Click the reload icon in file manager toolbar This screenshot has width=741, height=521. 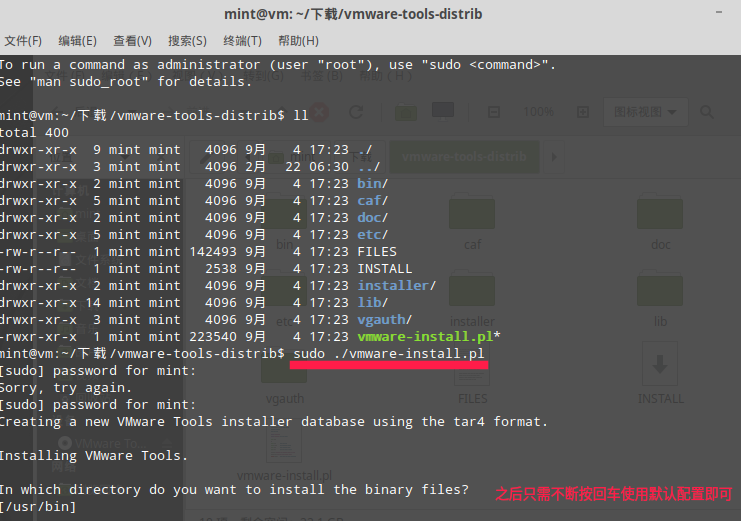[x=356, y=112]
